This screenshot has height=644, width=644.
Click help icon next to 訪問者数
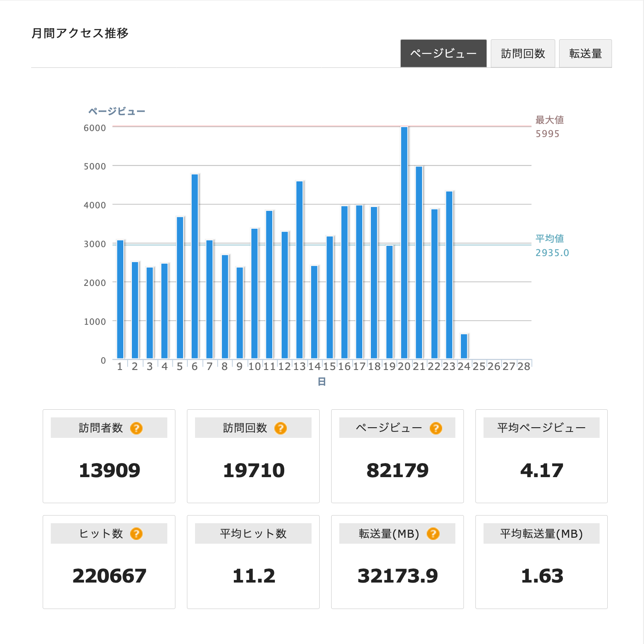136,428
